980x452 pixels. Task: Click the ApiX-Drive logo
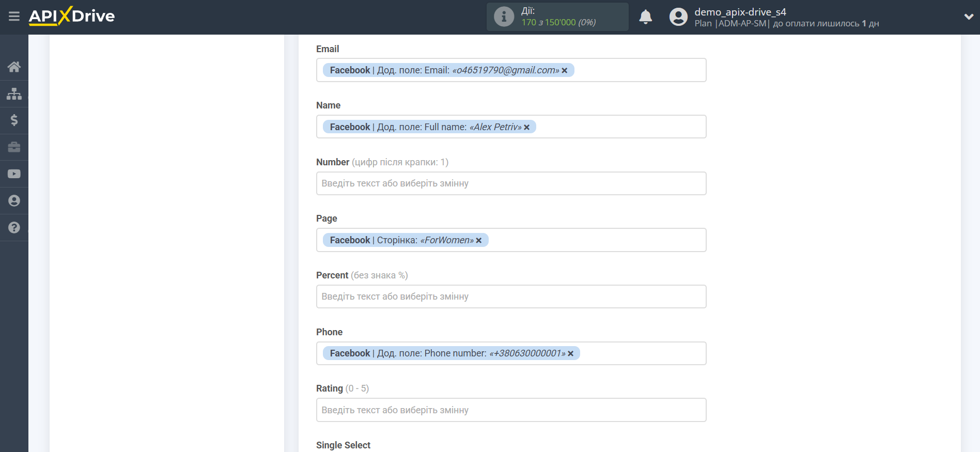click(x=72, y=16)
